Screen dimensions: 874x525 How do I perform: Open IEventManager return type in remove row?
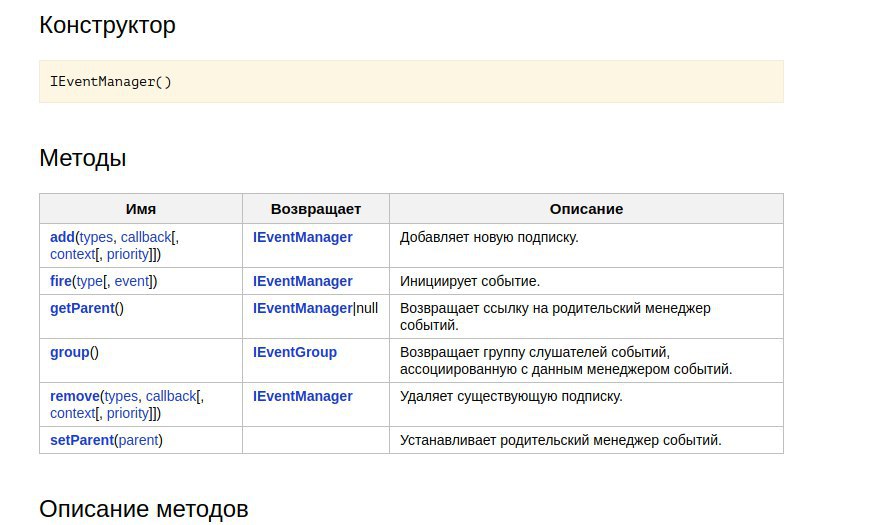(x=303, y=397)
